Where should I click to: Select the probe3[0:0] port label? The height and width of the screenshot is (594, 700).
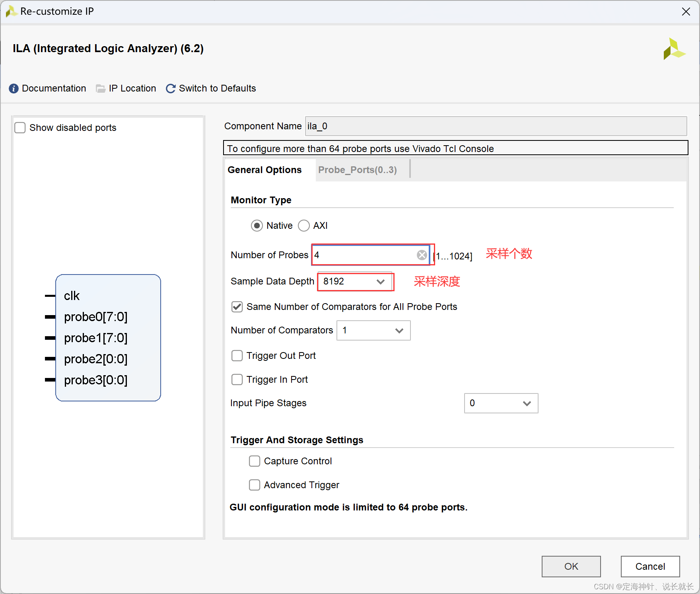click(96, 380)
